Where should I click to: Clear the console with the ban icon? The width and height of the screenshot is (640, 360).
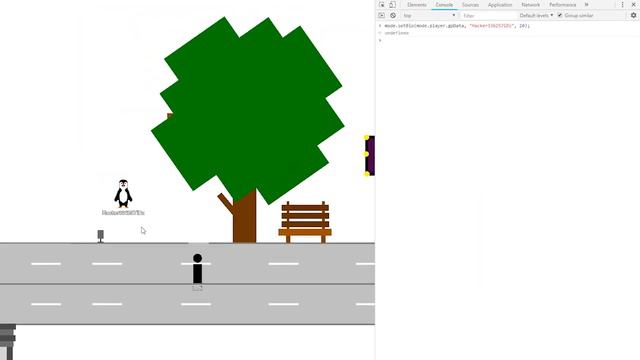tap(393, 16)
